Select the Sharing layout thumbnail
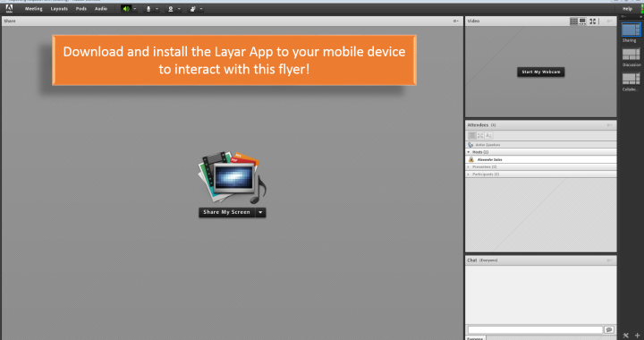This screenshot has height=340, width=644. point(631,30)
